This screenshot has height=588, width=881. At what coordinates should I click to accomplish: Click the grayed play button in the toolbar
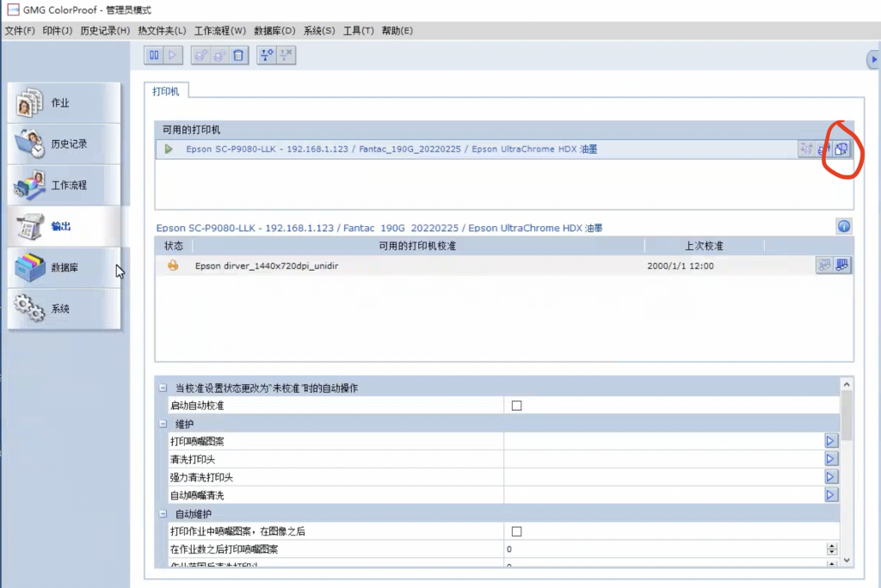click(172, 55)
